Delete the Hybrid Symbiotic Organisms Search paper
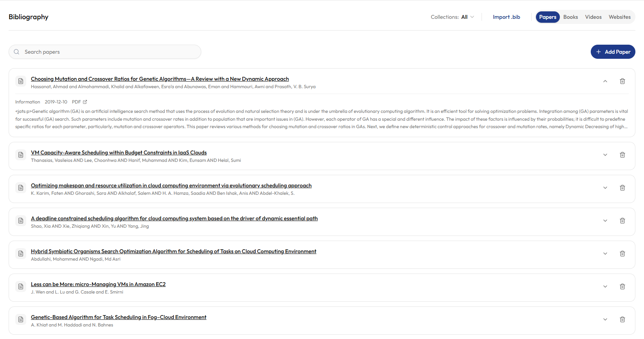Viewport: 644px width, 339px height. click(x=622, y=254)
